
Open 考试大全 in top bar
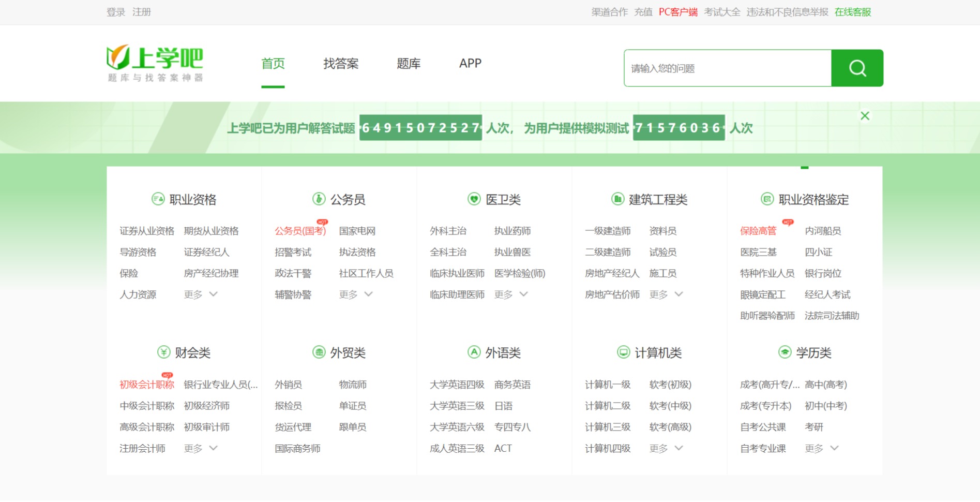coord(722,12)
